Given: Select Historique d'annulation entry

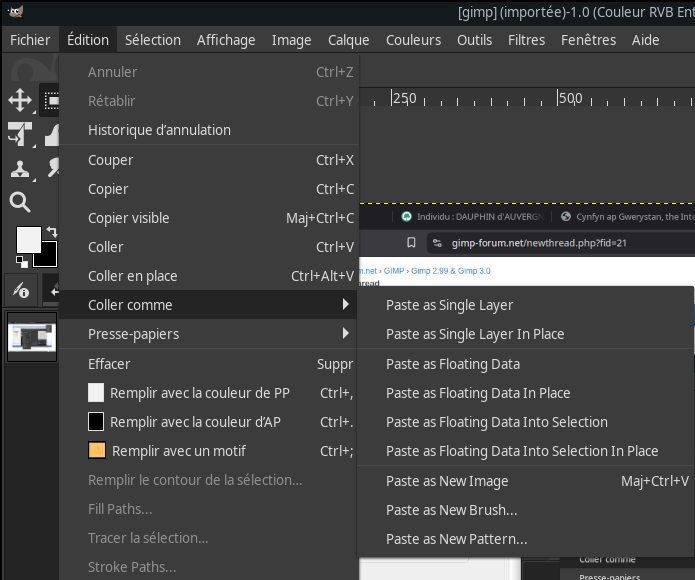Looking at the screenshot, I should pyautogui.click(x=159, y=130).
